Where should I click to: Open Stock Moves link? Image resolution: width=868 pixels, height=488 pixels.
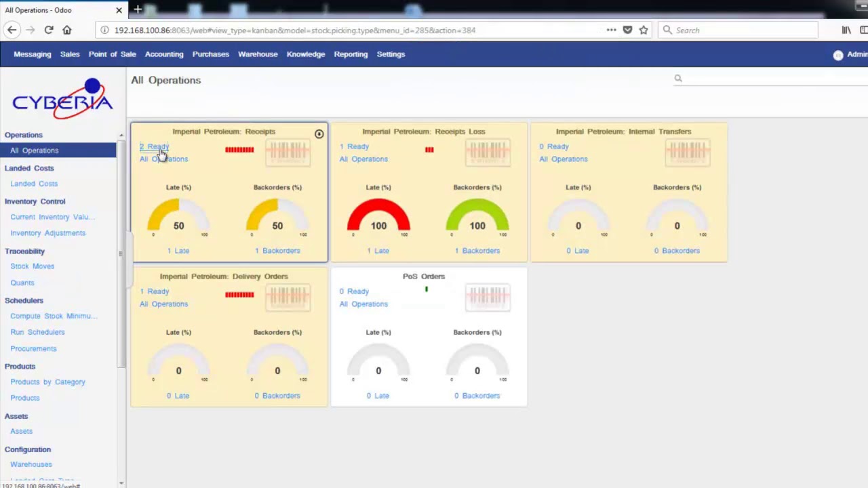[32, 266]
